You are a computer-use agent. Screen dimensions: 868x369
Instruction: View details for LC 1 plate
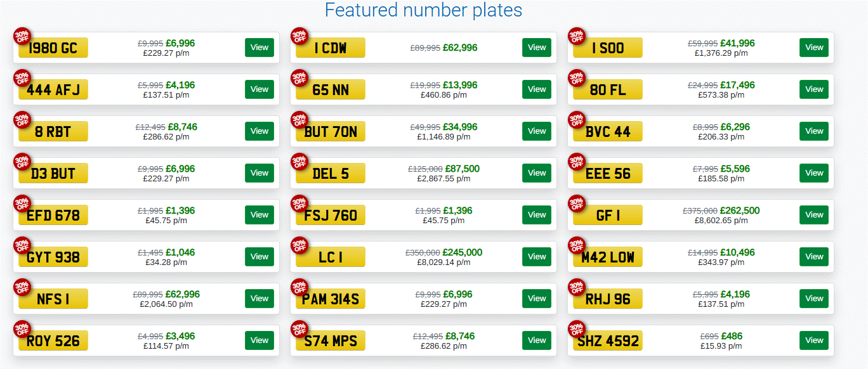pyautogui.click(x=537, y=257)
